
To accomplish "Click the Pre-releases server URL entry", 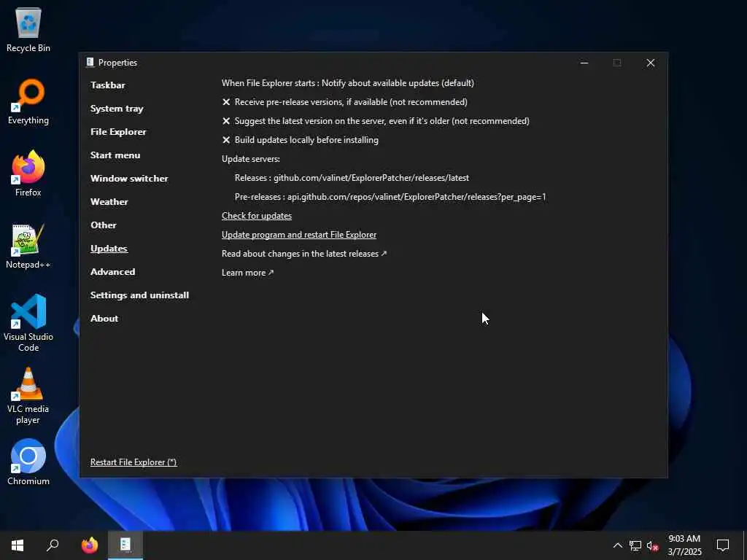I will pyautogui.click(x=390, y=197).
